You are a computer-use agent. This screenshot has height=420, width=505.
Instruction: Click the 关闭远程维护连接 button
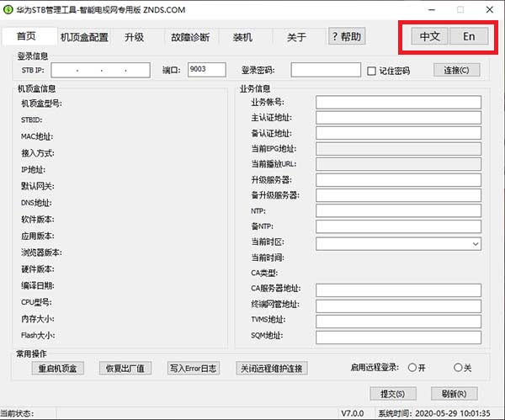[272, 369]
